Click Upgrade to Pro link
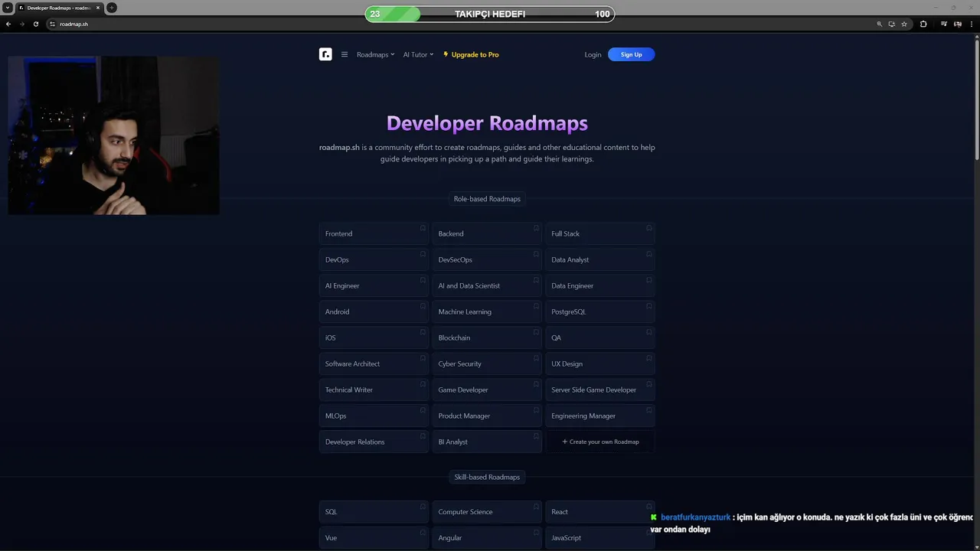This screenshot has height=551, width=980. coord(471,54)
